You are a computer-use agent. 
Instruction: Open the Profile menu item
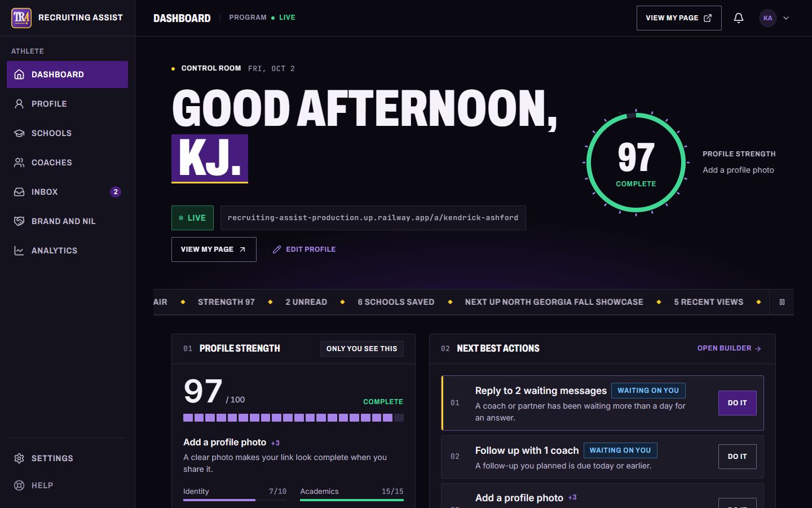(68, 104)
